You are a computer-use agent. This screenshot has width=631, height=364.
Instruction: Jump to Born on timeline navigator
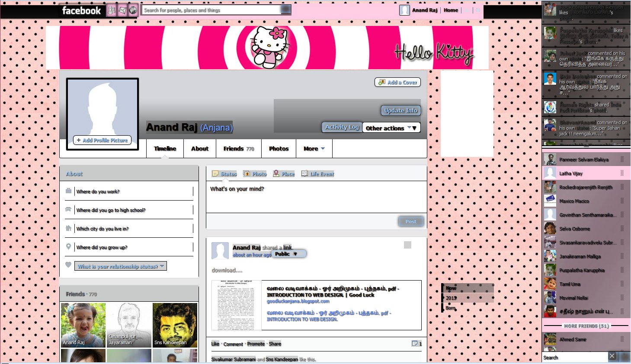[450, 308]
